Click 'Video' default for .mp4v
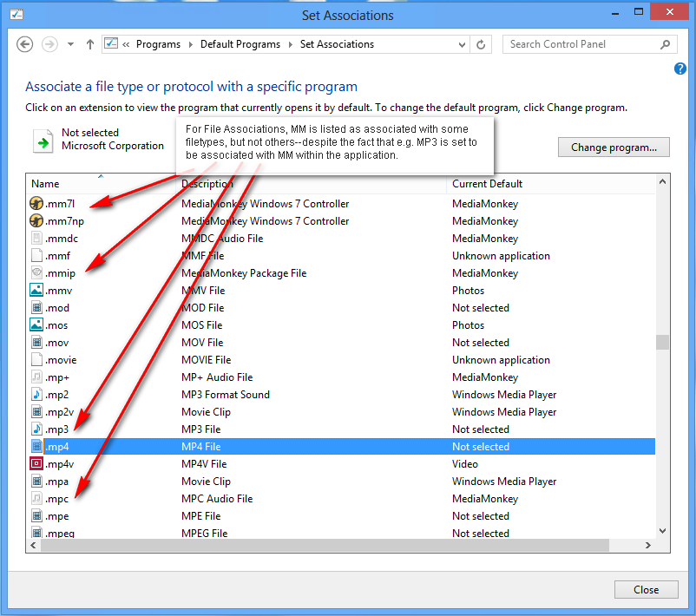 click(465, 464)
